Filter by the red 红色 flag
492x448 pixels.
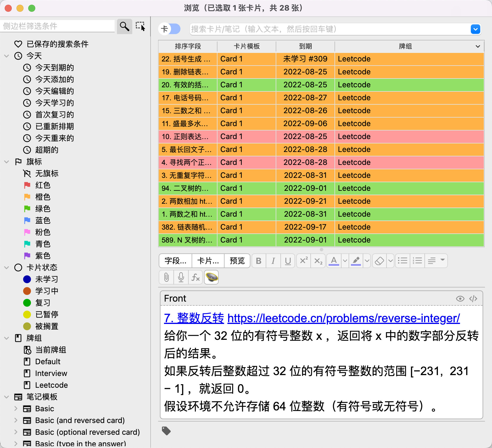pyautogui.click(x=43, y=185)
